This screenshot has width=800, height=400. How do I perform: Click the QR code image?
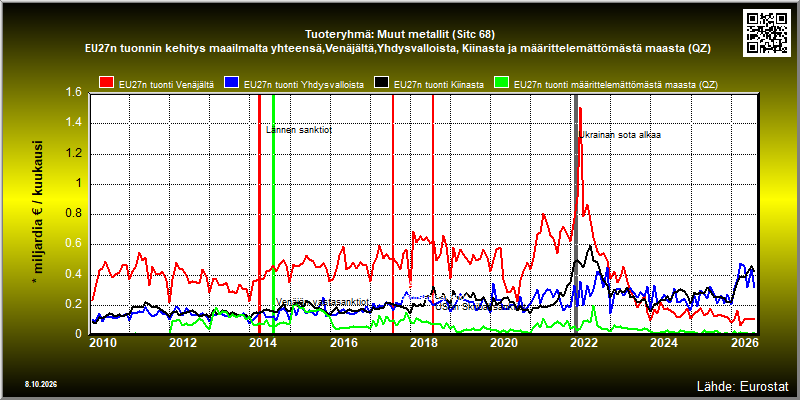coord(766,32)
